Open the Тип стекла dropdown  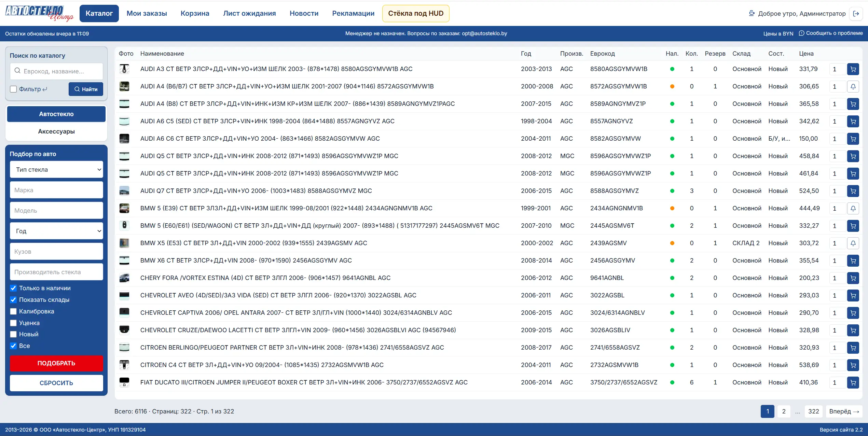tap(56, 170)
